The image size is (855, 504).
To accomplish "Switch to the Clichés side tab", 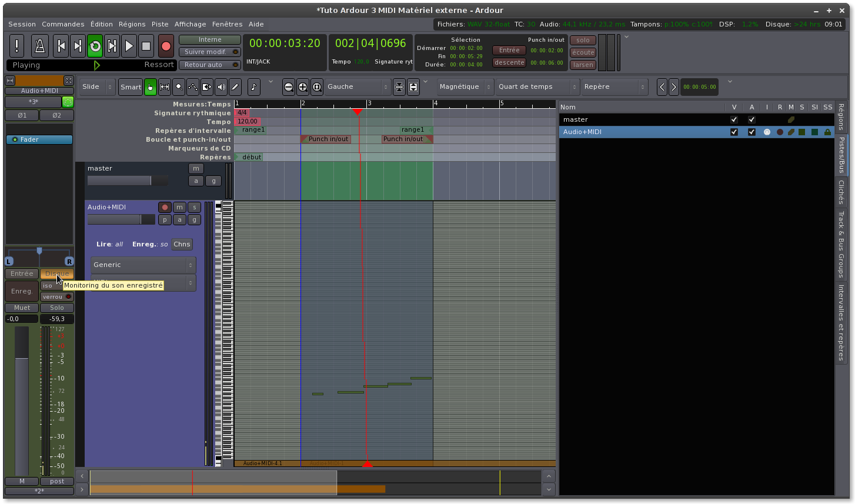I will click(841, 192).
